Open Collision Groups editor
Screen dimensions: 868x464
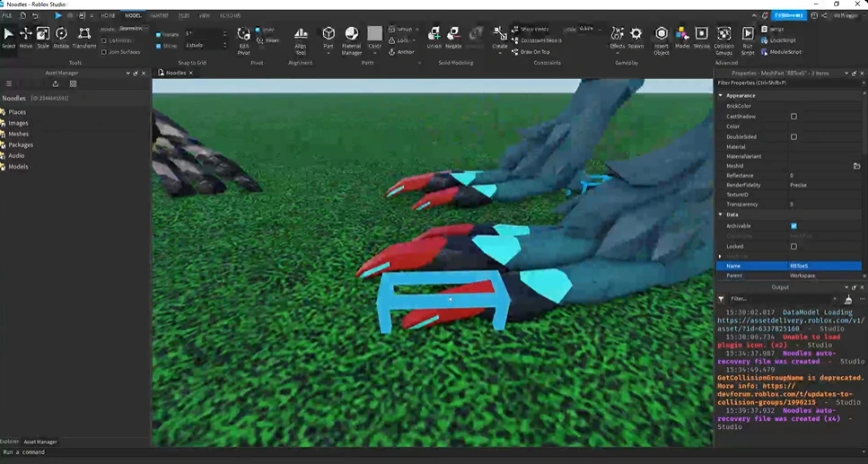tap(724, 40)
